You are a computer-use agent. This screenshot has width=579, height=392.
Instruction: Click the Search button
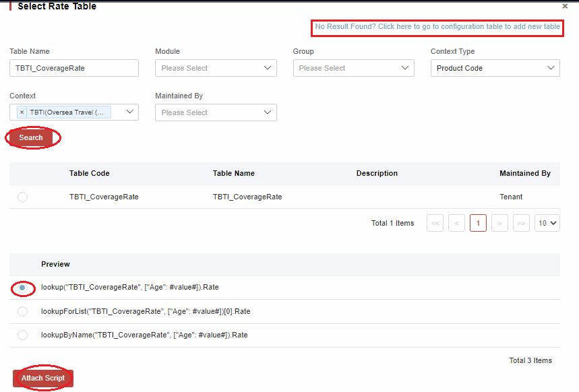(31, 137)
